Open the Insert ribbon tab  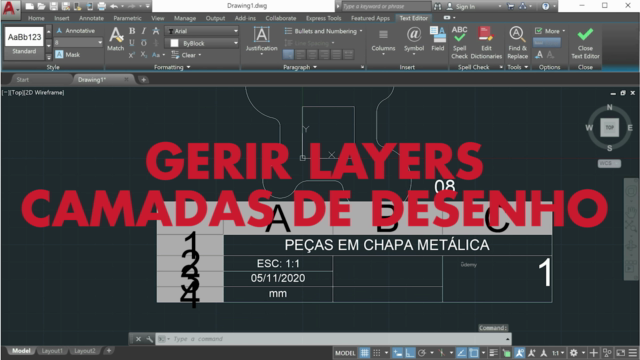pyautogui.click(x=62, y=18)
